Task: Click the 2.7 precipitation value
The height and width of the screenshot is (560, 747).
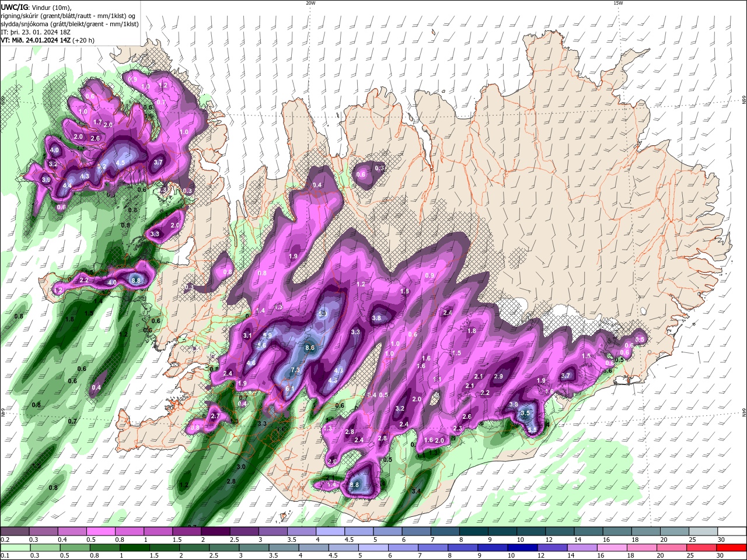Action: click(x=215, y=416)
